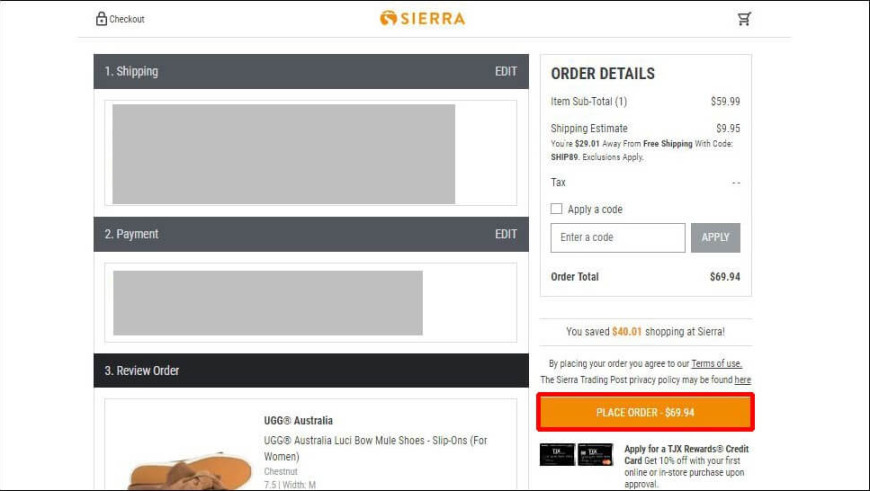Click the Item Sub-Total $59.99 value
This screenshot has width=870, height=491.
coord(725,102)
